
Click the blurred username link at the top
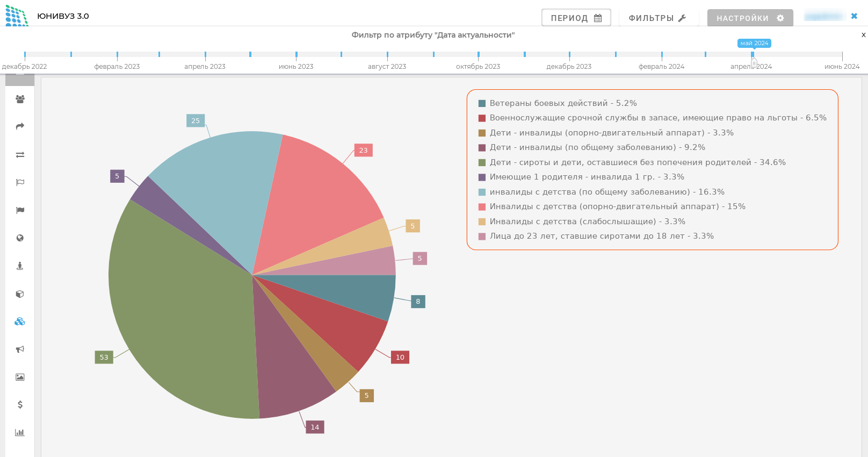coord(824,17)
